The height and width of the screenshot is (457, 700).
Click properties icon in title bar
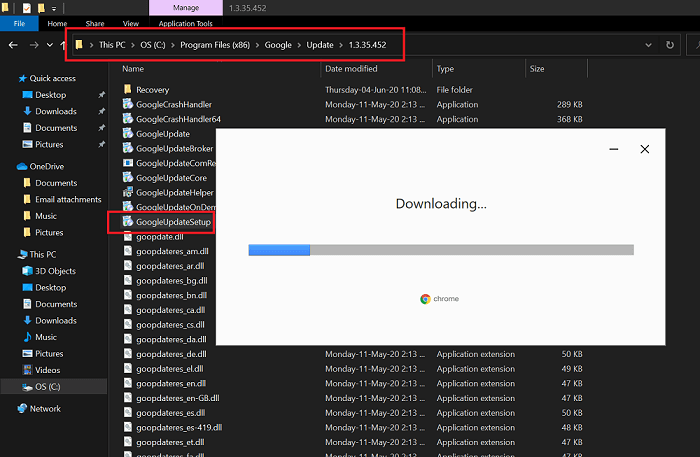click(x=27, y=8)
